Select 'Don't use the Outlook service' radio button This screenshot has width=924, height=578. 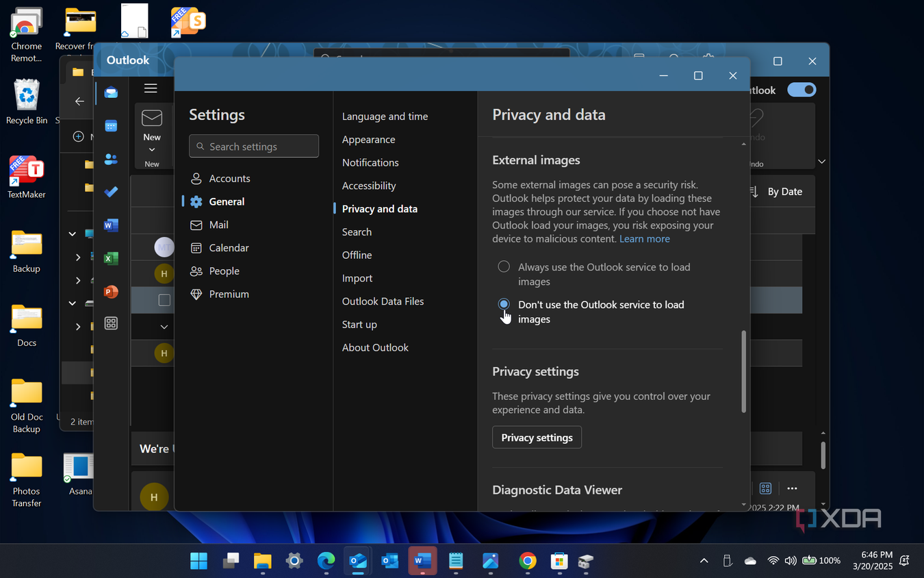click(x=504, y=304)
